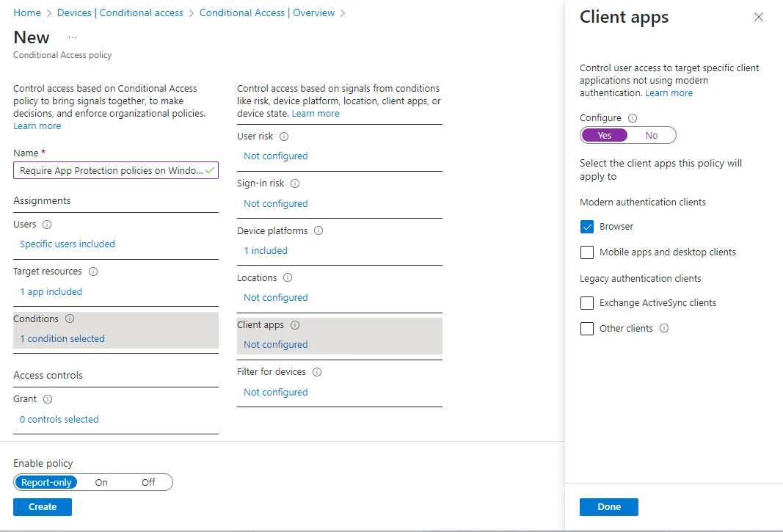Click the info icon next to Locations

288,278
